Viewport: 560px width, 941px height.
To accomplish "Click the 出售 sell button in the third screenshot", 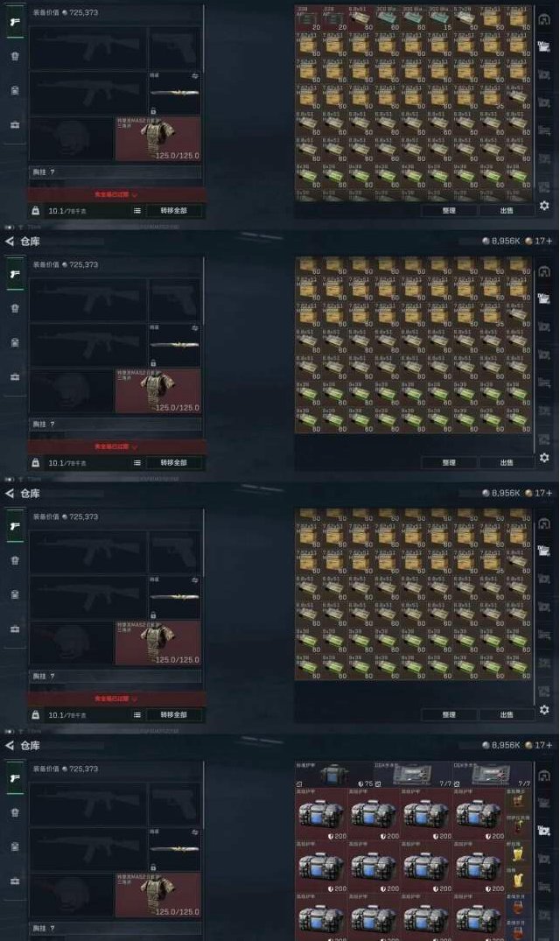I will point(507,715).
